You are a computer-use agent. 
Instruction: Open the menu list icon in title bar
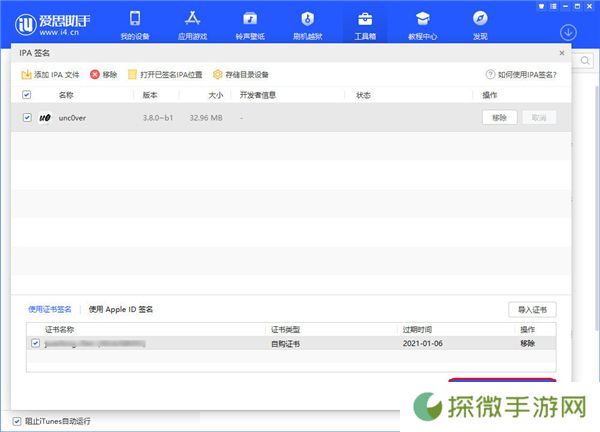553,6
